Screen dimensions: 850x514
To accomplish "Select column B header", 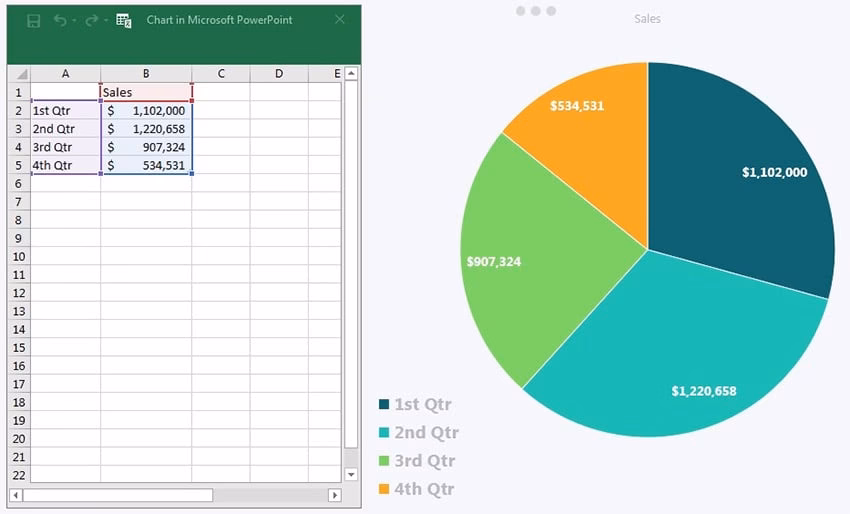I will pyautogui.click(x=146, y=74).
